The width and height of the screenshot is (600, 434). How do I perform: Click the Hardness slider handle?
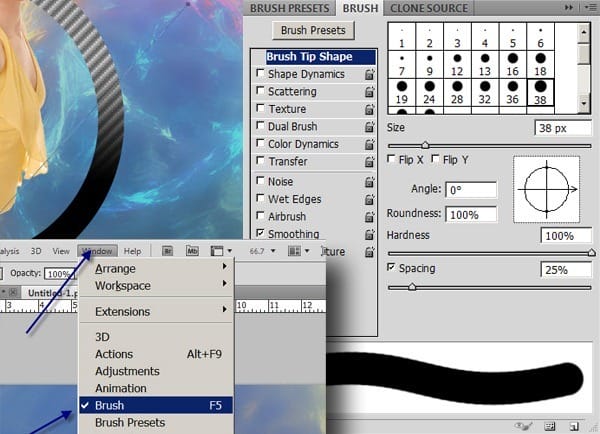click(x=591, y=252)
